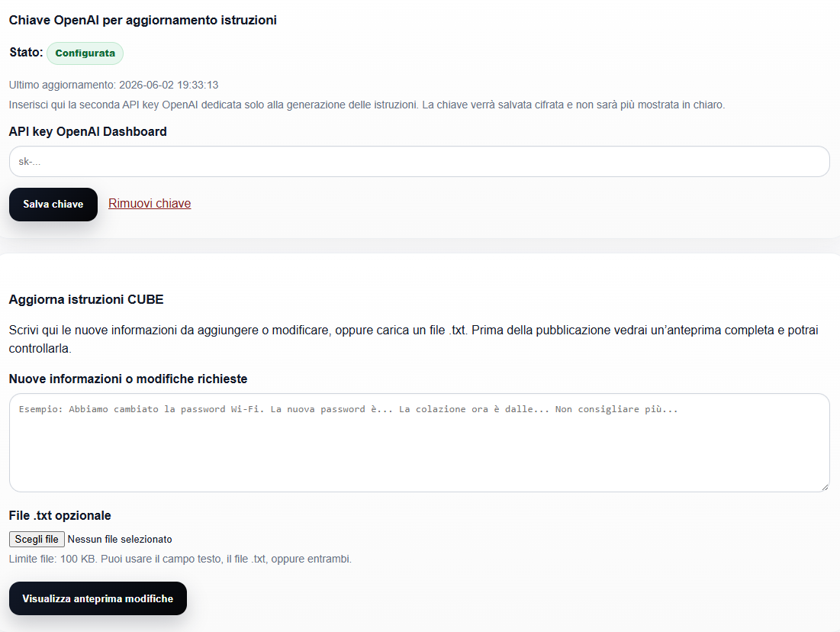Click the Nessun file selezionato text
Viewport: 840px width, 632px height.
click(120, 540)
